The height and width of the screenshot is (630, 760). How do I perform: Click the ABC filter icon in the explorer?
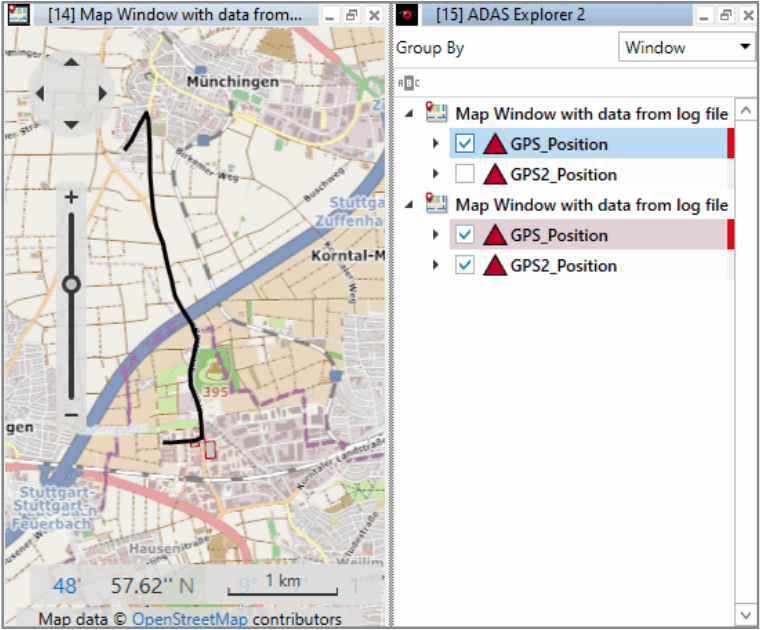[x=409, y=83]
